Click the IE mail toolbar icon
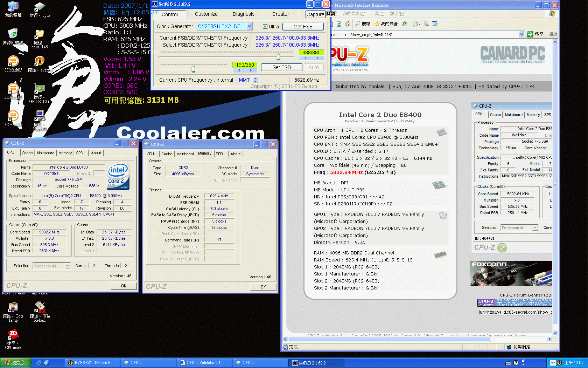 [x=415, y=24]
